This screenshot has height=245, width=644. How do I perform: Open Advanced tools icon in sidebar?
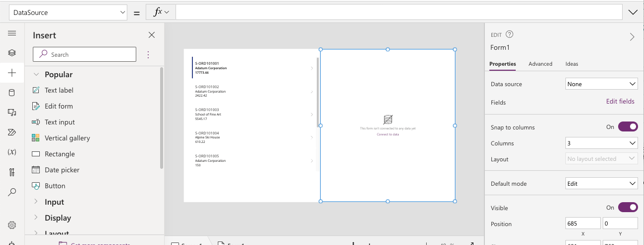point(12,172)
